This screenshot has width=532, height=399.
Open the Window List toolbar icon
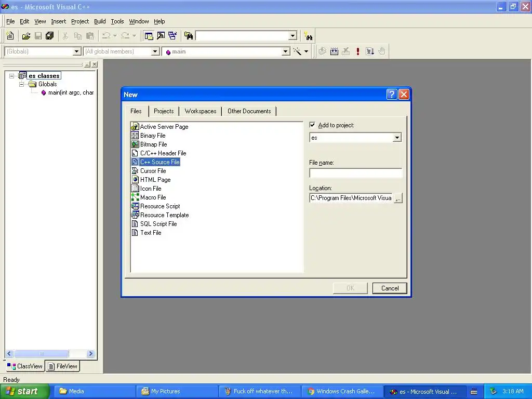point(172,36)
